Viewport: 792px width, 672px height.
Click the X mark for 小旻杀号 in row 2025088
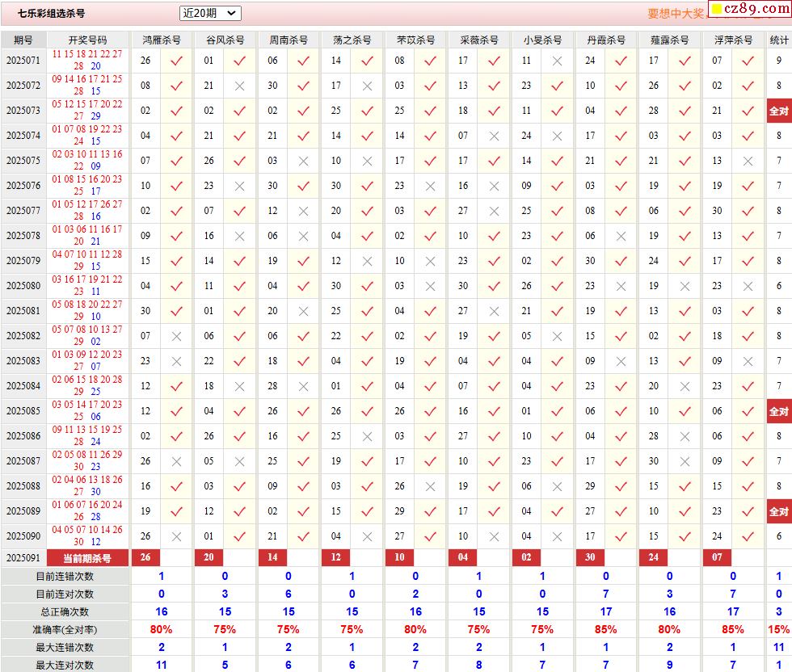pos(557,487)
